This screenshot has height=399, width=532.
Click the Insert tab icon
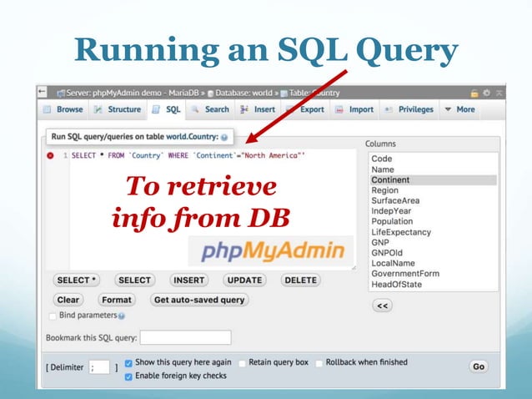tap(244, 109)
